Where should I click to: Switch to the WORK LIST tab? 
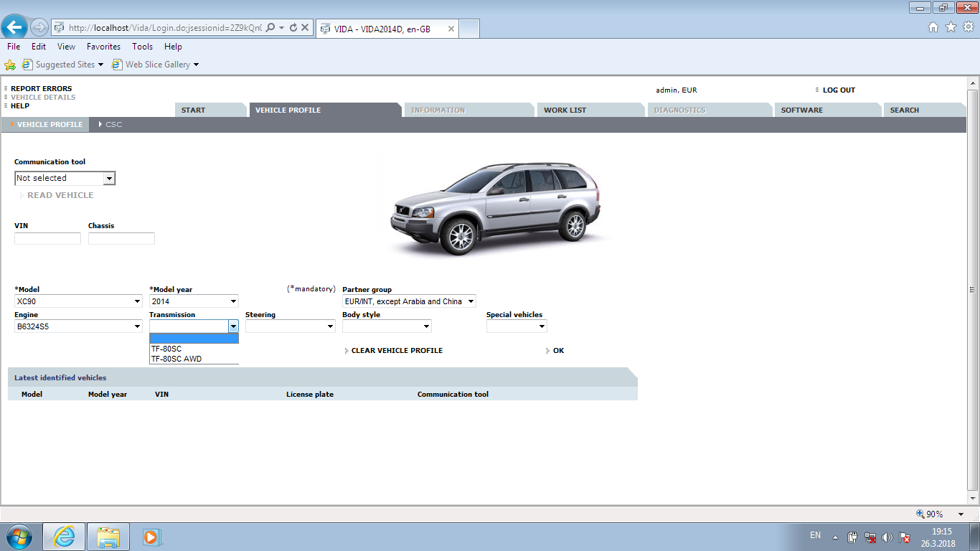click(x=590, y=110)
